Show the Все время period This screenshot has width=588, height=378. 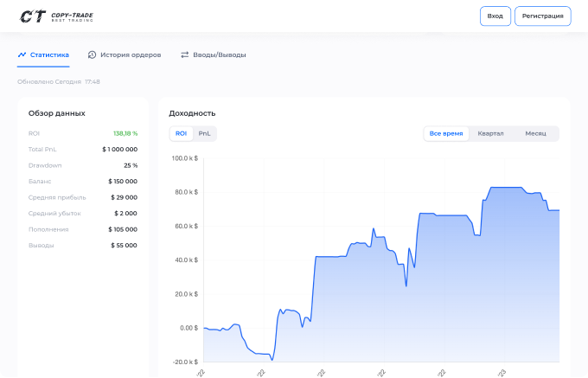(446, 133)
